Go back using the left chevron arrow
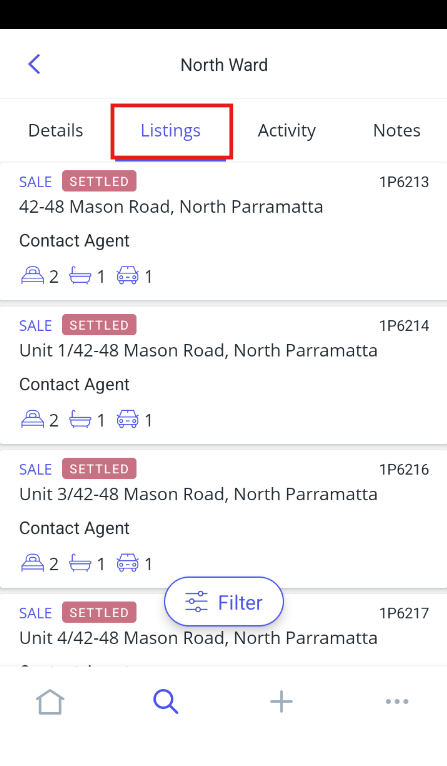 (x=34, y=64)
